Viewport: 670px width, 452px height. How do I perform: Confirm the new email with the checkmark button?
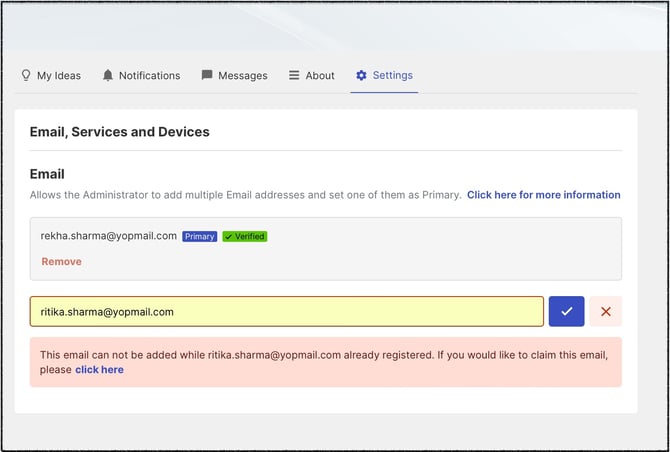(x=566, y=311)
